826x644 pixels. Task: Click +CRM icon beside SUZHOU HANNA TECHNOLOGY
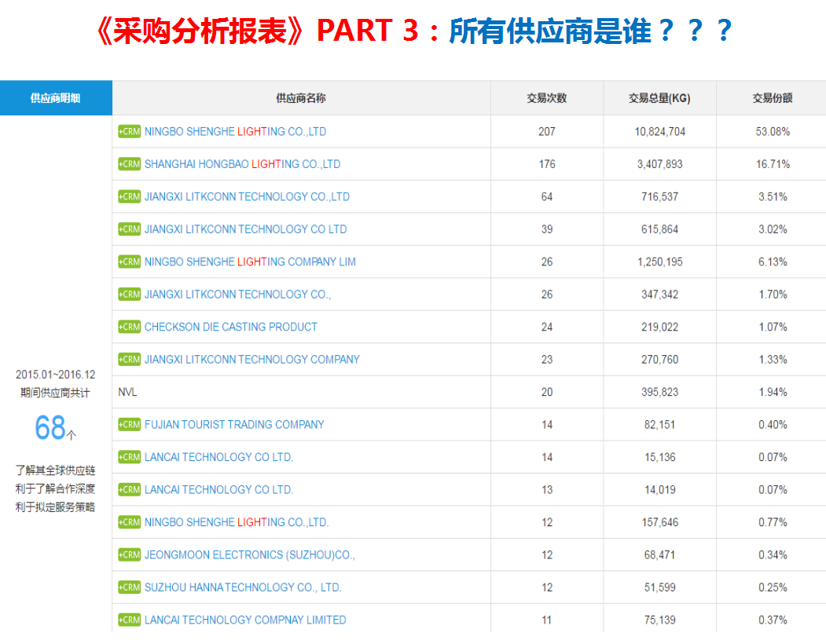129,587
